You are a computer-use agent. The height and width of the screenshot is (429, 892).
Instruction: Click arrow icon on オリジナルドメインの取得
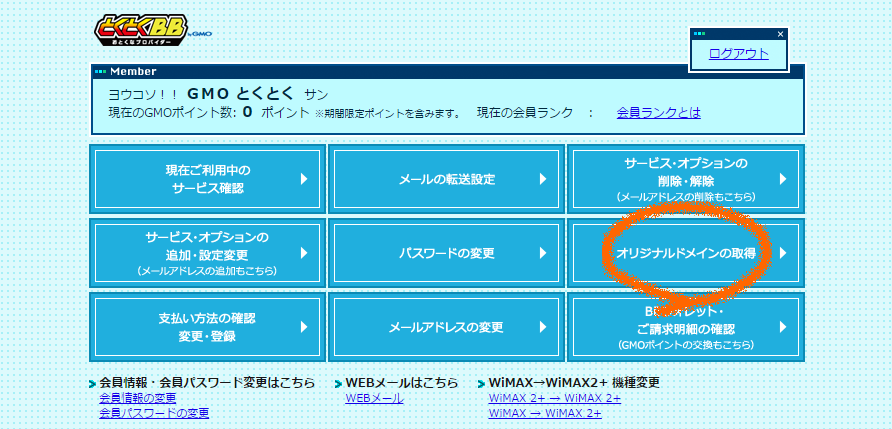click(x=783, y=253)
